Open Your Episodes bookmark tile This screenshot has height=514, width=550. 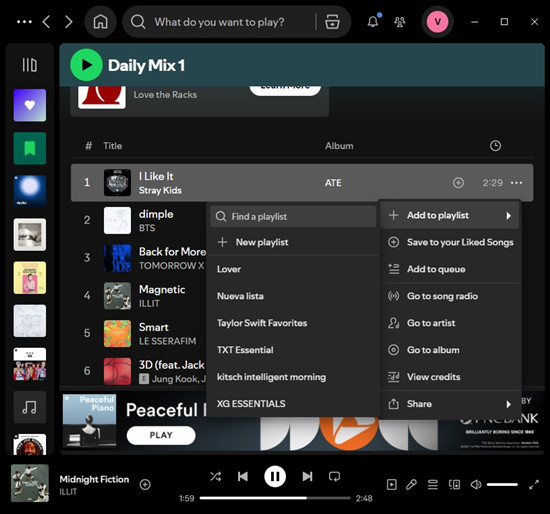coord(29,148)
